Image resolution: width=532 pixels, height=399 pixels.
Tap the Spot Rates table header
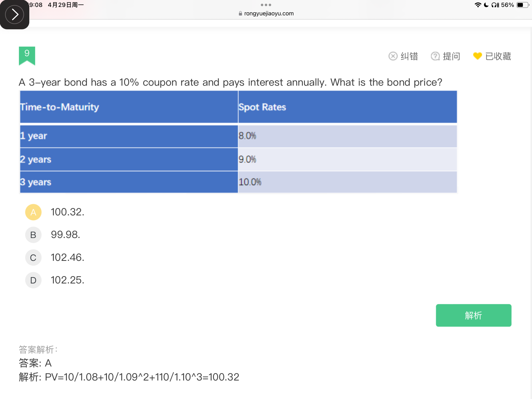click(x=348, y=107)
